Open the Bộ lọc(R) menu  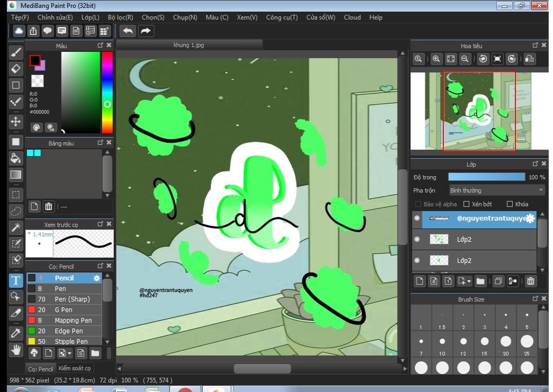click(x=120, y=17)
